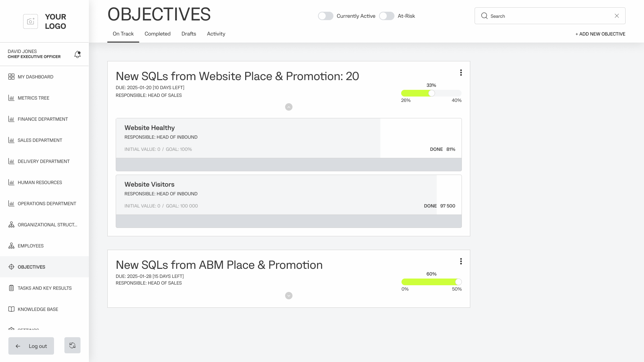Switch to the Completed tab
The width and height of the screenshot is (644, 362).
157,34
